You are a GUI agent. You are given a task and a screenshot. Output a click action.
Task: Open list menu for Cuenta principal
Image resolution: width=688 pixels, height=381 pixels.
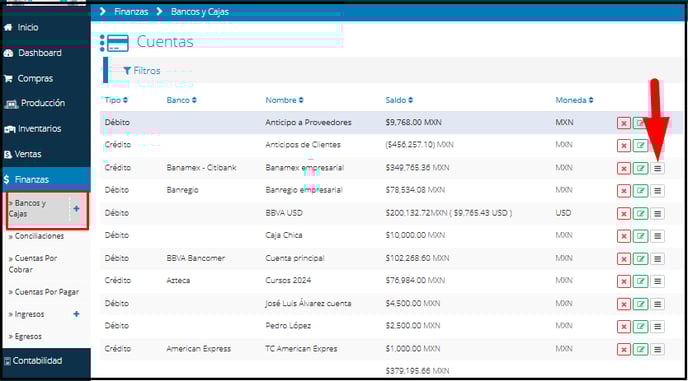(657, 259)
